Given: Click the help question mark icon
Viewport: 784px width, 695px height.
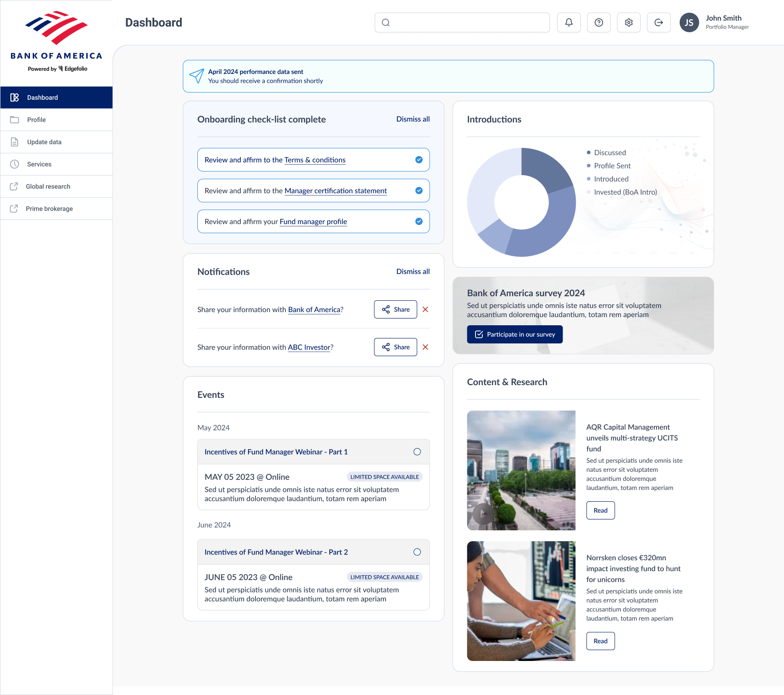Looking at the screenshot, I should coord(598,22).
